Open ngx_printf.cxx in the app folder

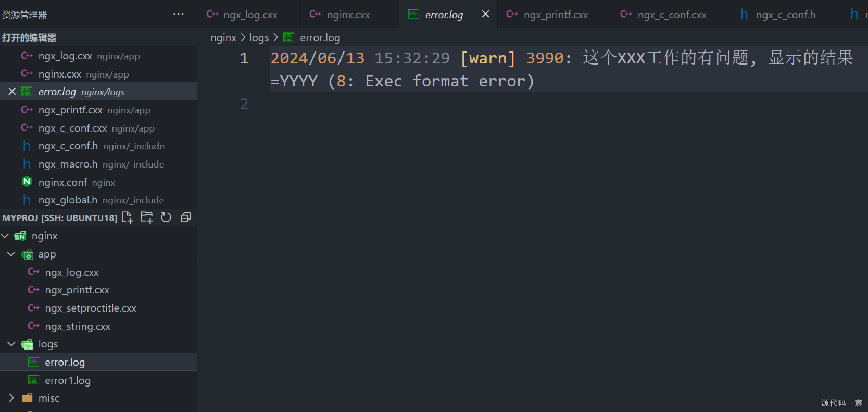point(98,290)
